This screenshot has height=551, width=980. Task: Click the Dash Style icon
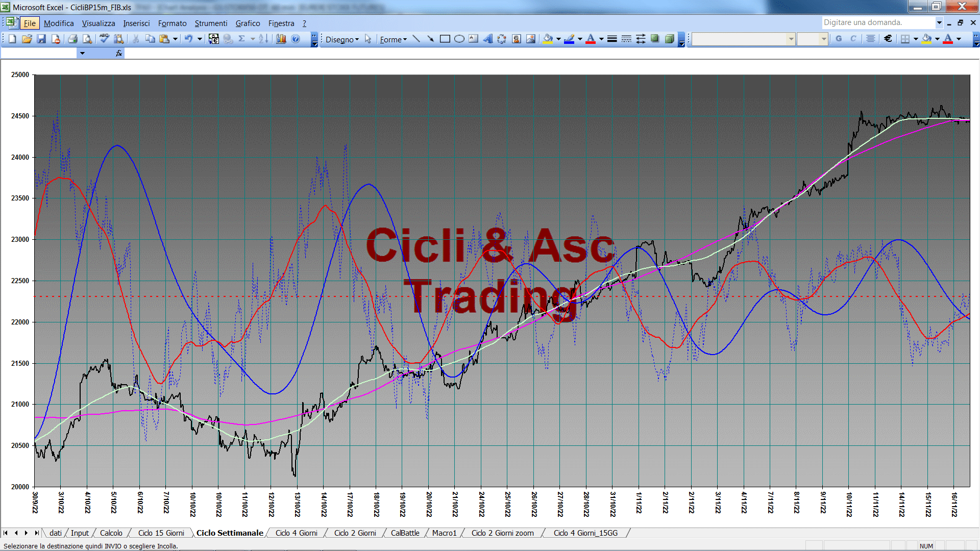point(626,39)
